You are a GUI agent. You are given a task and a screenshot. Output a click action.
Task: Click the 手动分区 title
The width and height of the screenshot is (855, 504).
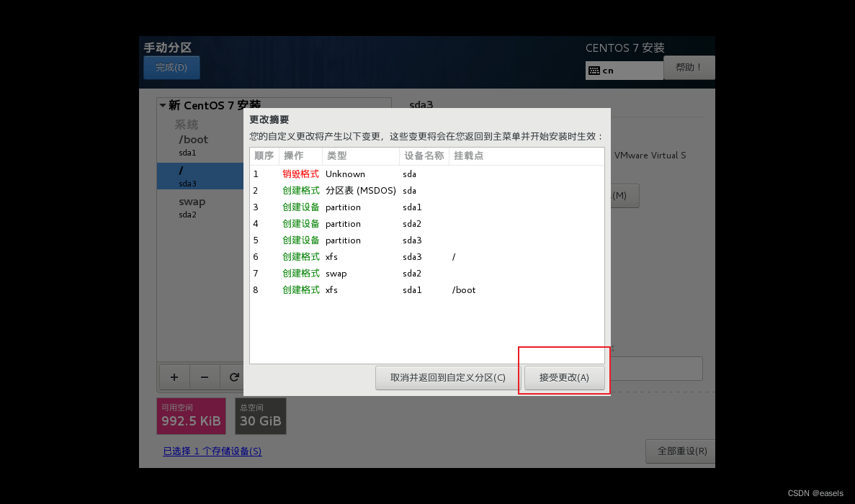[x=167, y=48]
